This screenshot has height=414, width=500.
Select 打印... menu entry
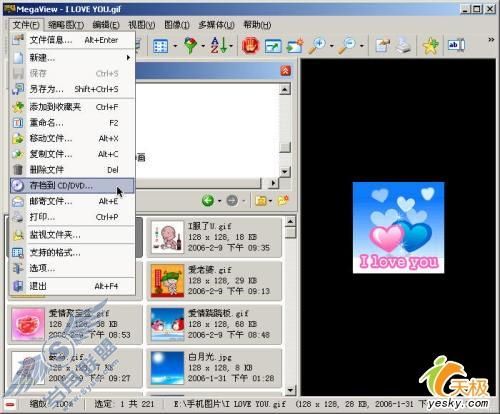(72, 217)
